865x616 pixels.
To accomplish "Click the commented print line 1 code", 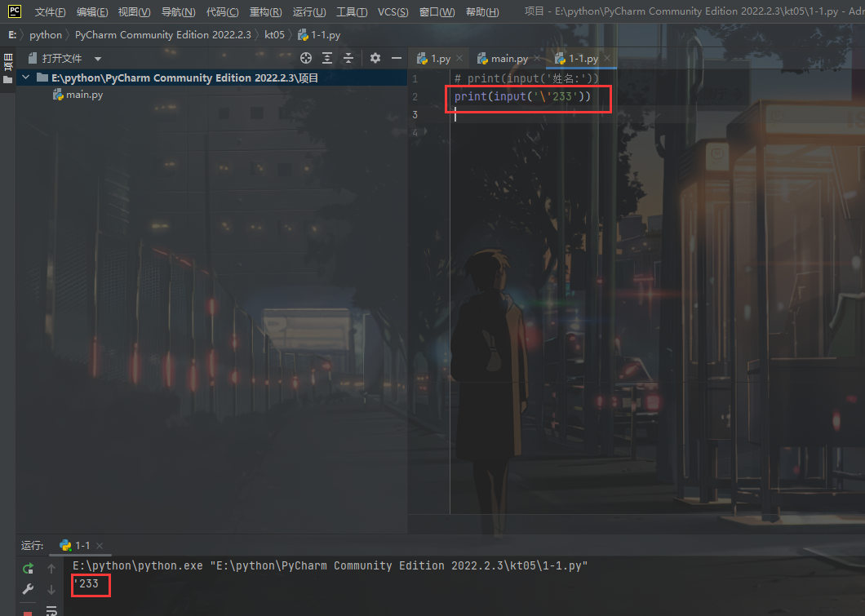I will click(x=527, y=78).
